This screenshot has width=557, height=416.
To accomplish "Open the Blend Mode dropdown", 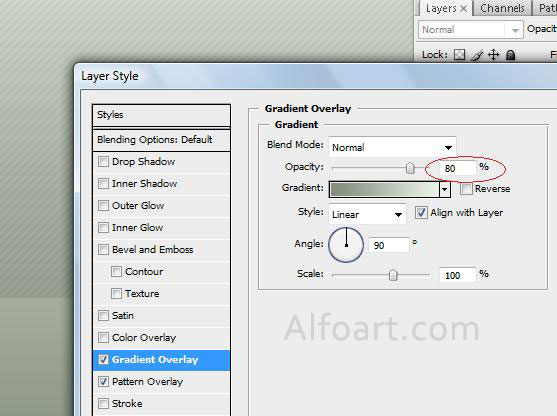I will click(392, 147).
